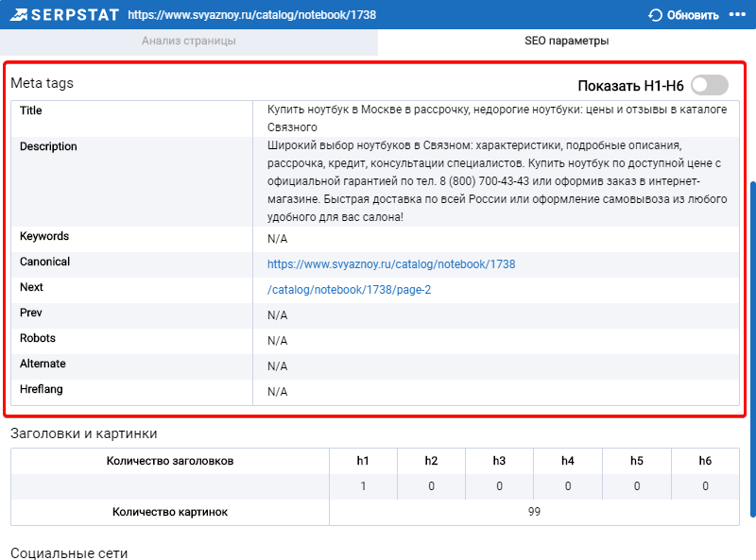Click the Serpstat logo icon
756x560 pixels.
tap(19, 15)
